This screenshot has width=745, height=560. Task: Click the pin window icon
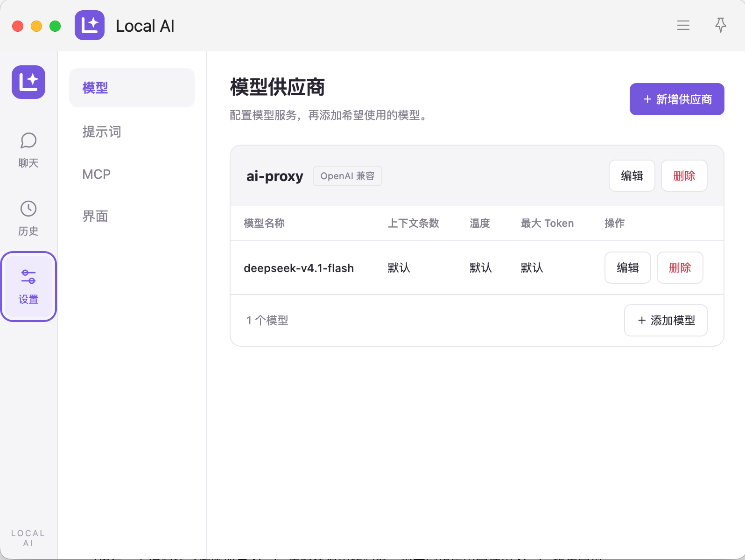pos(721,25)
